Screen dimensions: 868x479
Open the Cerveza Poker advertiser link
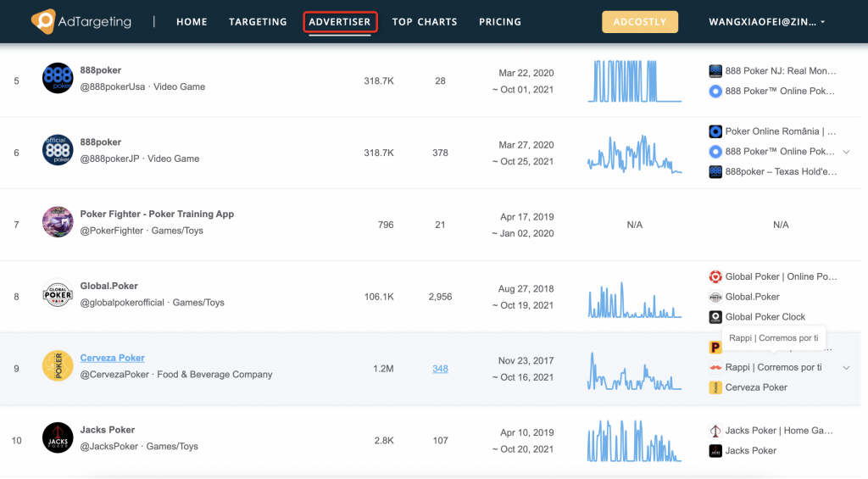tap(113, 358)
